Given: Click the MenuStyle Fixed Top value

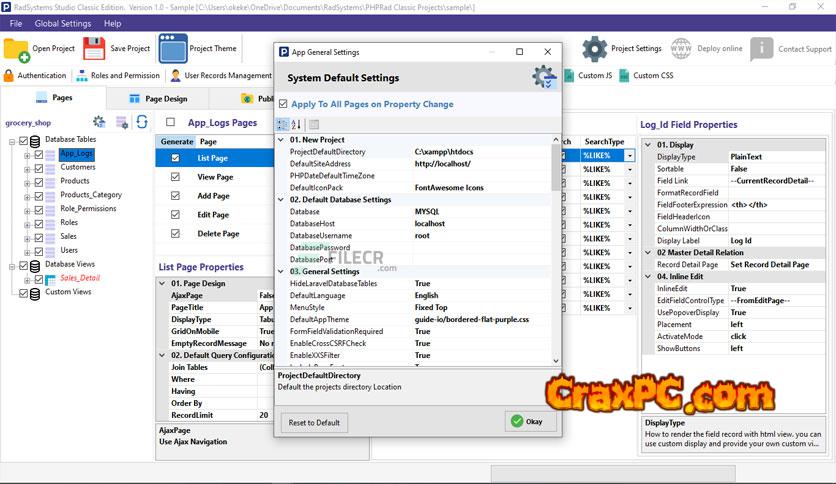Looking at the screenshot, I should click(x=481, y=308).
